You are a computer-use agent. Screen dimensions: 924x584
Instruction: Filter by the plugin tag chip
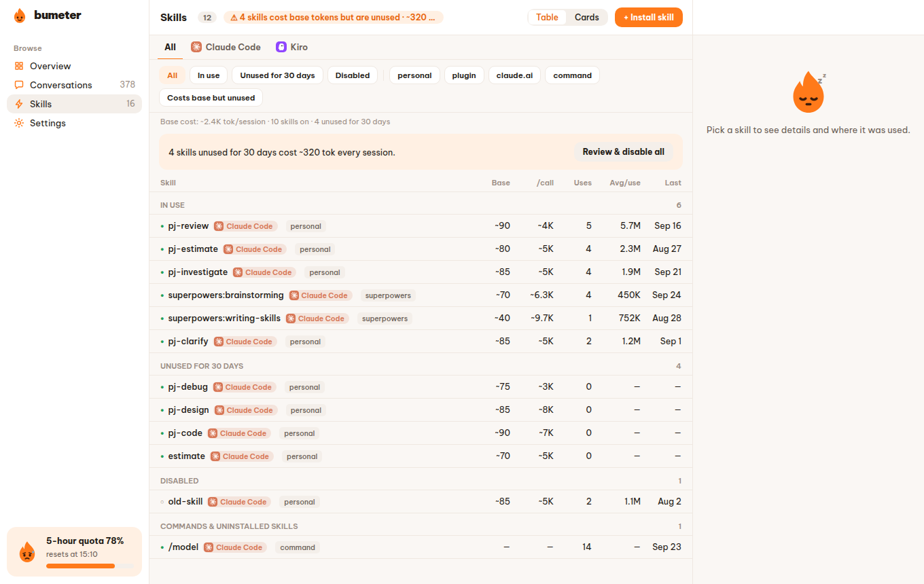pyautogui.click(x=464, y=75)
